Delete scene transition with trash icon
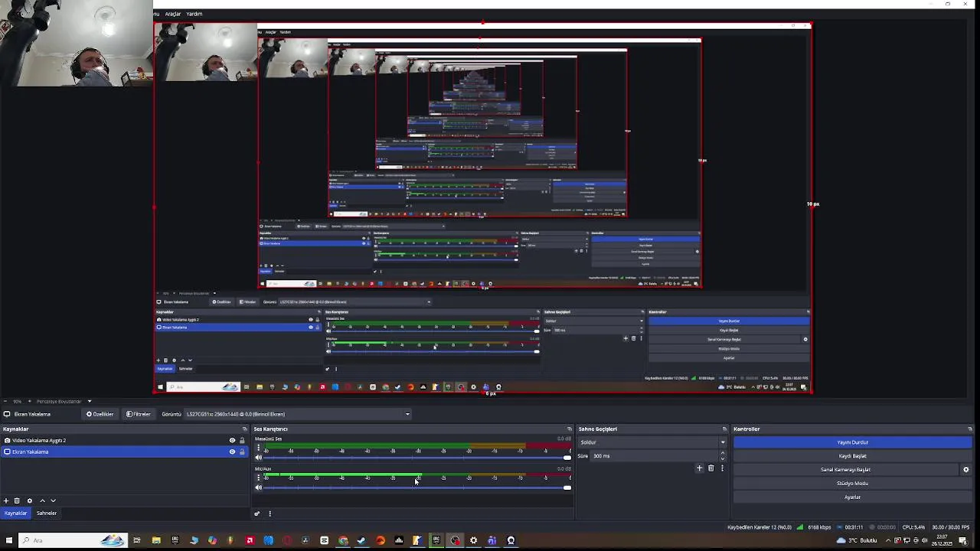The width and height of the screenshot is (980, 551). pyautogui.click(x=710, y=468)
